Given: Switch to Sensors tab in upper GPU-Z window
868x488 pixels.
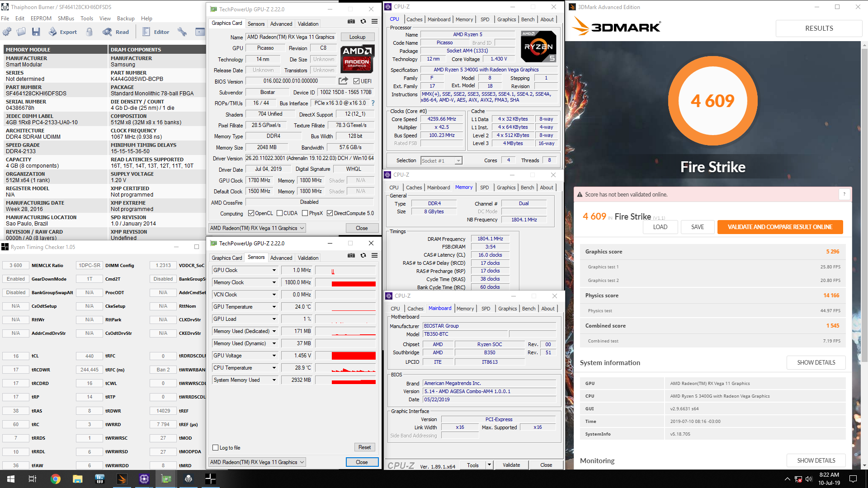Looking at the screenshot, I should (256, 24).
